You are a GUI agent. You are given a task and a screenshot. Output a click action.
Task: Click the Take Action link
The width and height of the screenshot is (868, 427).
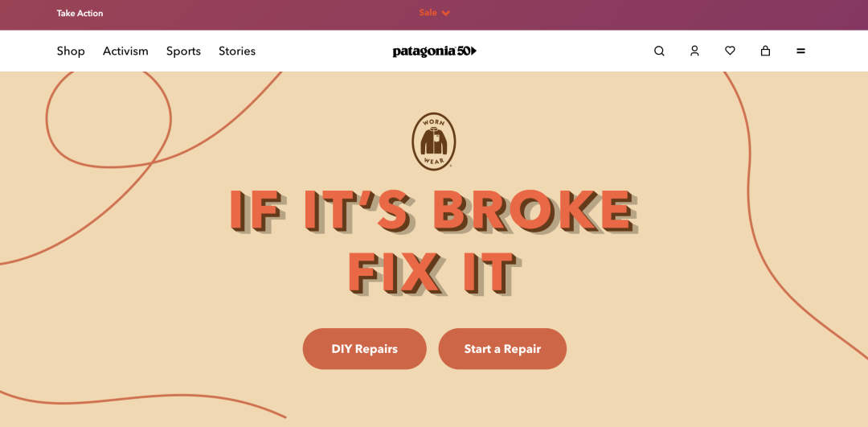pos(80,14)
